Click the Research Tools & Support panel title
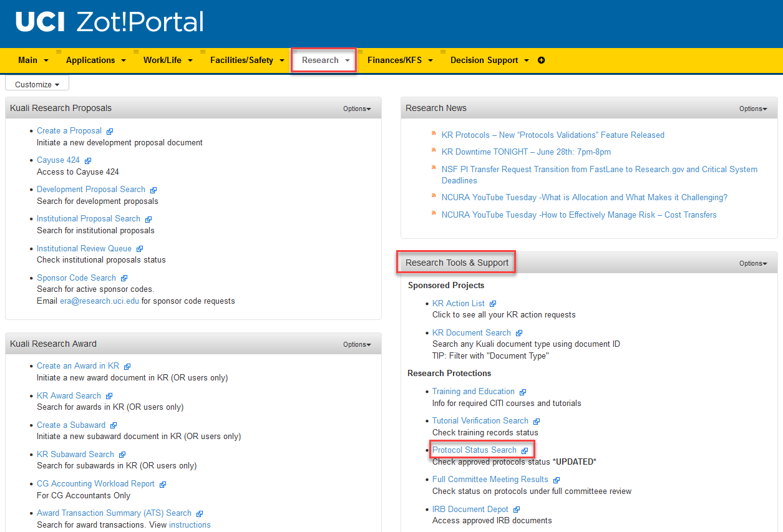This screenshot has height=532, width=783. coord(457,263)
